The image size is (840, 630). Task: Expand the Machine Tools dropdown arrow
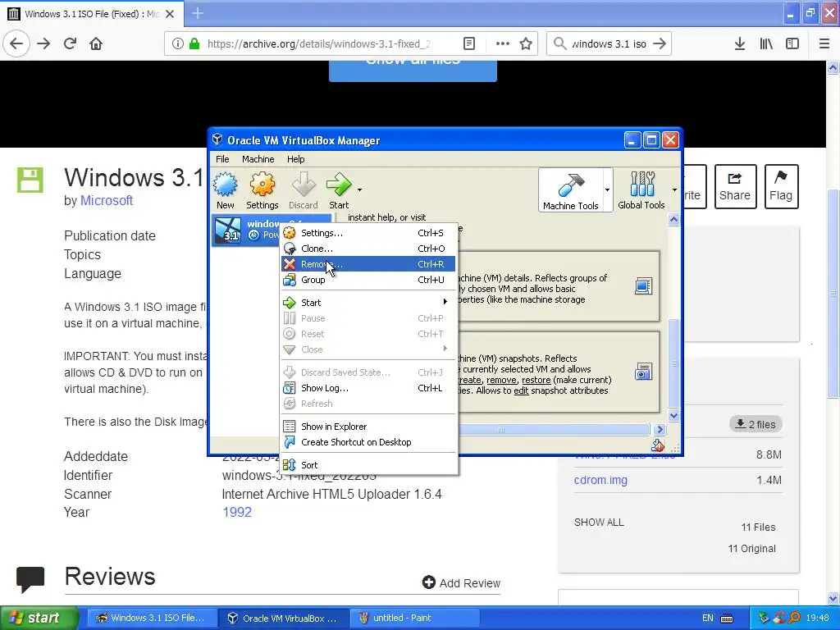pyautogui.click(x=607, y=189)
